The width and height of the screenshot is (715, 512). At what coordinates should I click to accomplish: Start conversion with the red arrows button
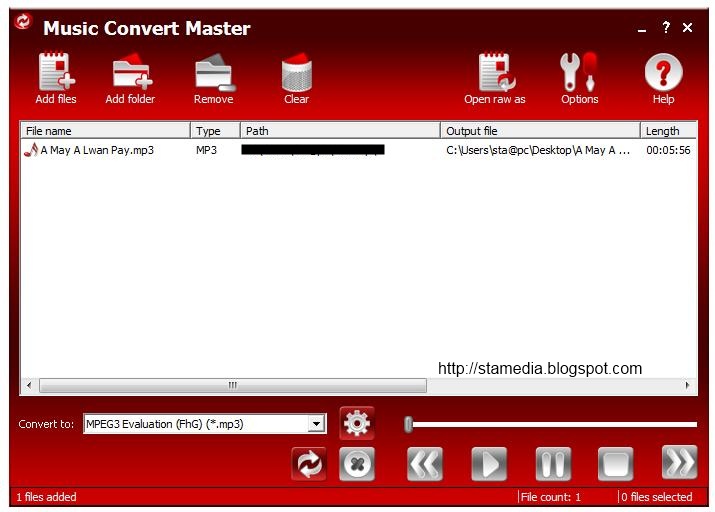coord(309,464)
